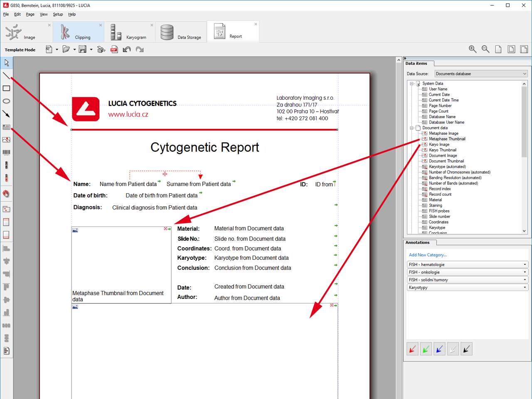Click the undo arrow in toolbar

[x=127, y=49]
